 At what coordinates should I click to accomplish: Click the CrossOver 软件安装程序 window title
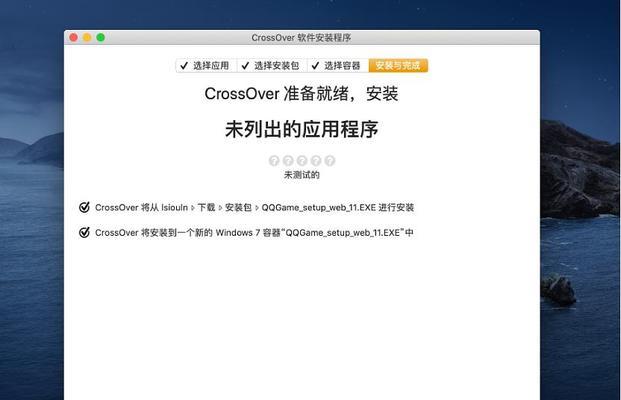(x=301, y=38)
